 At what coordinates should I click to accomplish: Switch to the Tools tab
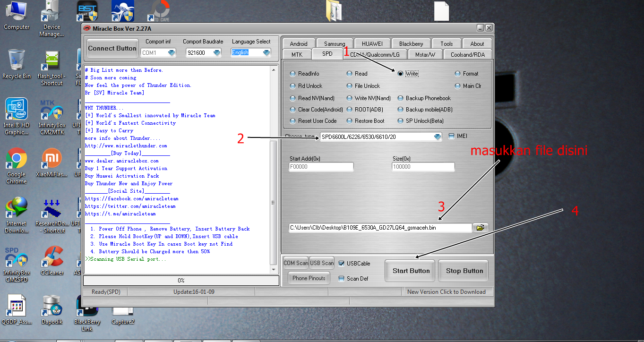point(447,43)
